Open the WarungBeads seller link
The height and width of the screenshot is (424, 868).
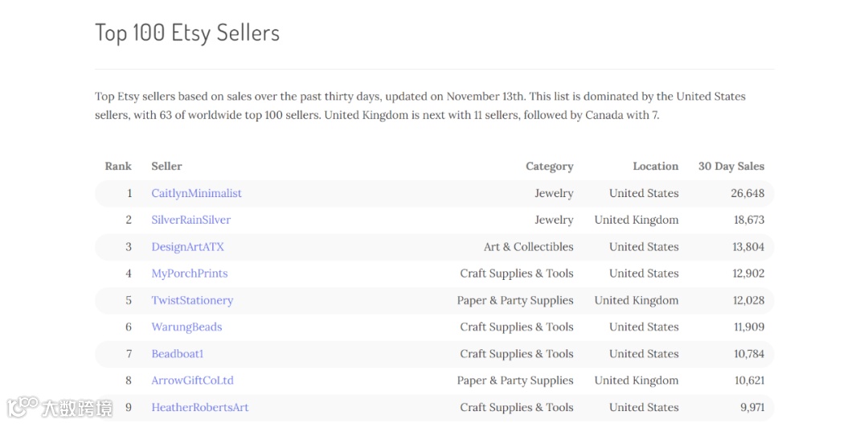coord(186,327)
